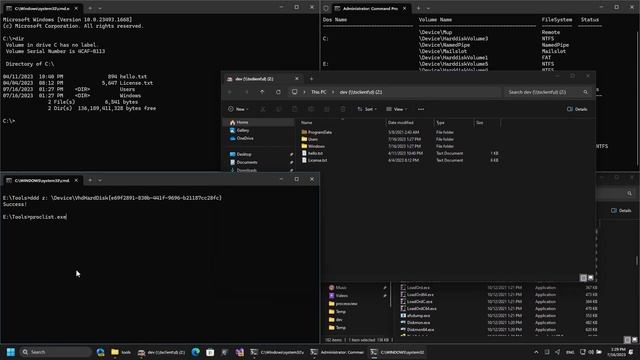Screen dimensions: 640x360
Task: Click the Back arrow in the dev Explorer window
Action: coord(230,92)
